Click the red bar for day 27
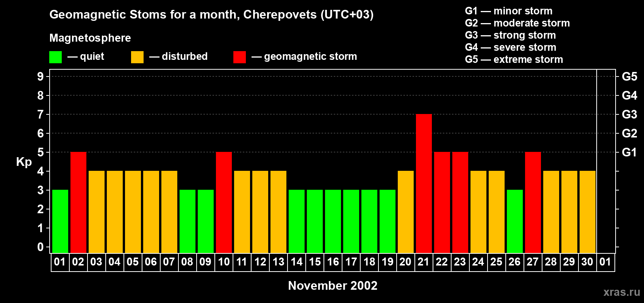 (533, 202)
